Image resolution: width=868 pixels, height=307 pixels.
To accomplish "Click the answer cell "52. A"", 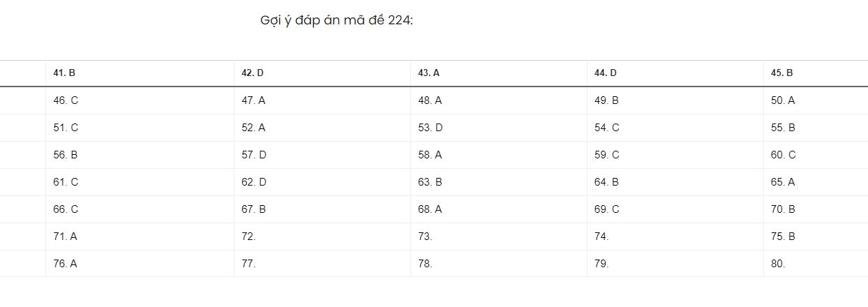I will pyautogui.click(x=253, y=128).
